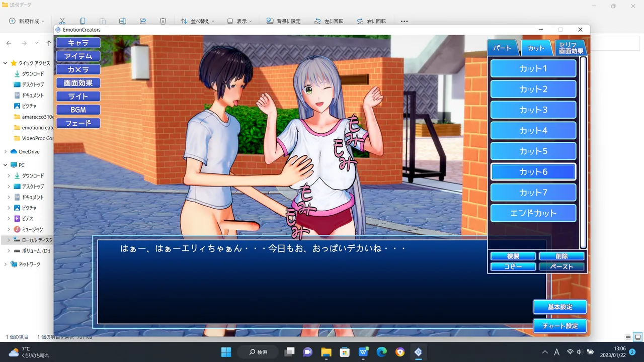Open the orange circular app taskbar icon
The height and width of the screenshot is (362, 644).
click(x=400, y=352)
